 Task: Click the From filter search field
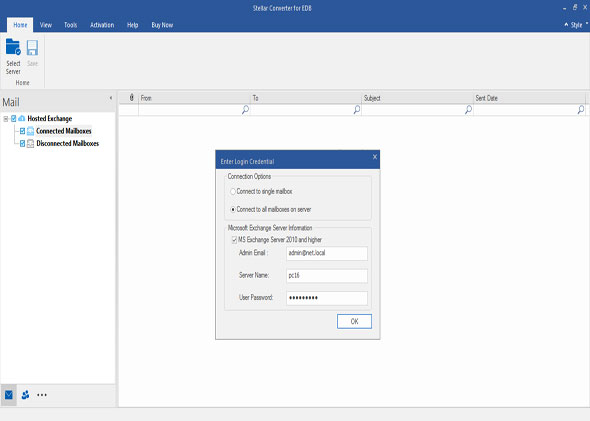tap(194, 109)
